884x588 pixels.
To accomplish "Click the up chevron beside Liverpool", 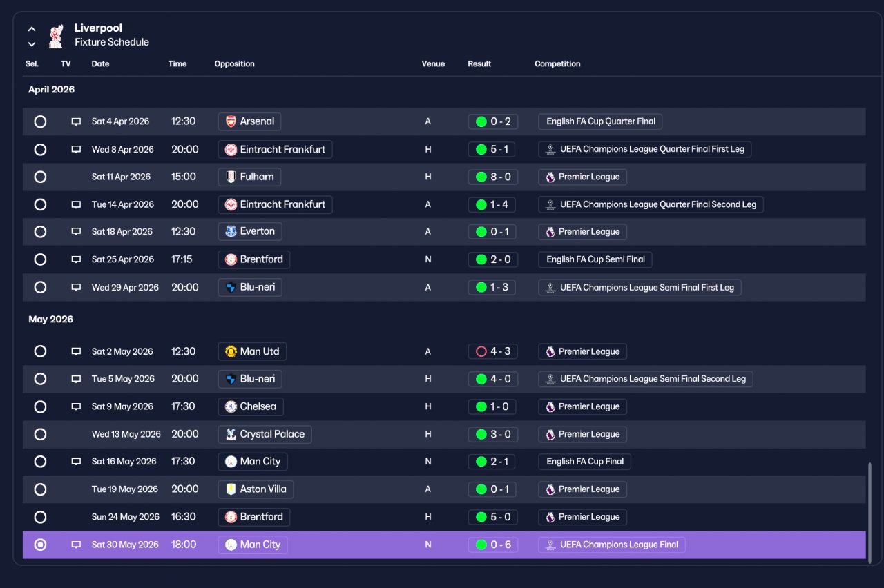I will [x=32, y=30].
